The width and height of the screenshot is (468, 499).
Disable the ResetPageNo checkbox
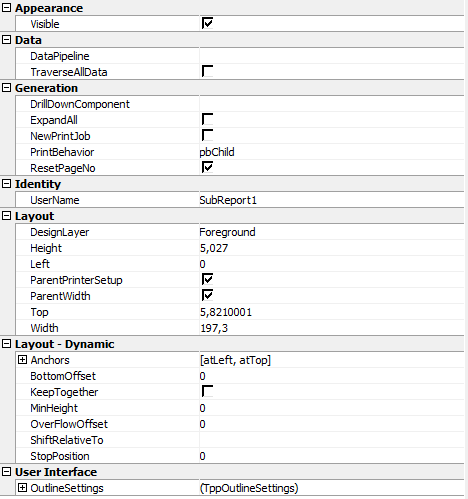coord(207,167)
